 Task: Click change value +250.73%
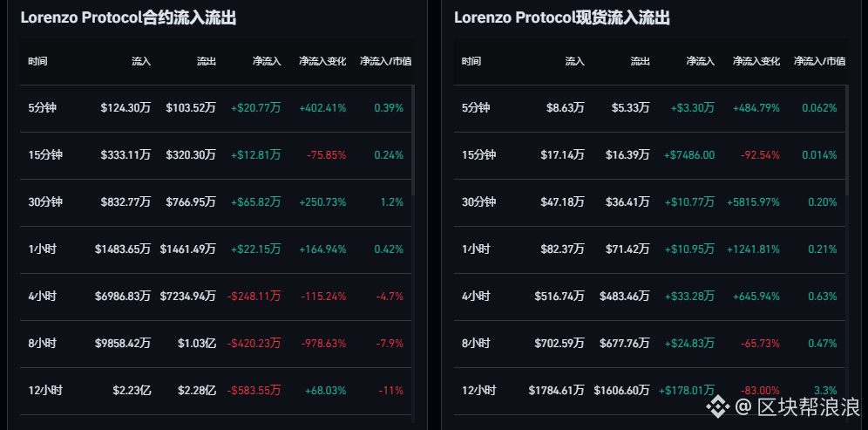click(322, 202)
